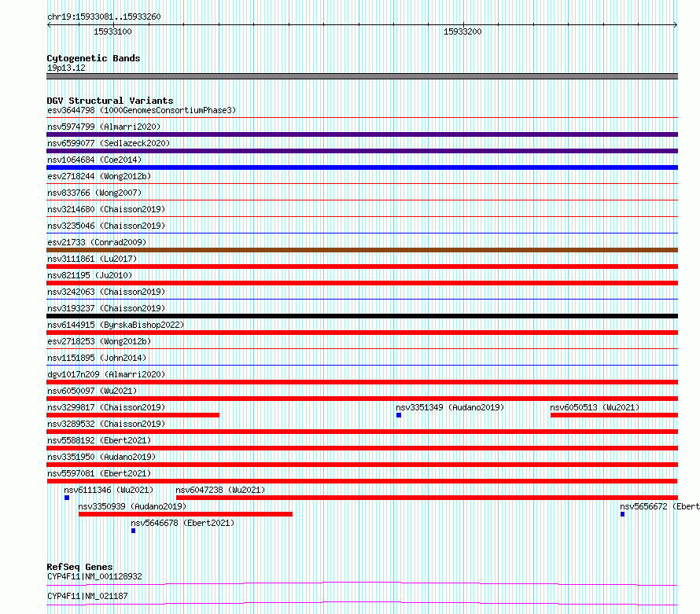700x614 pixels.
Task: Click variant nsv3351349 (Audano2019) label
Action: point(450,407)
